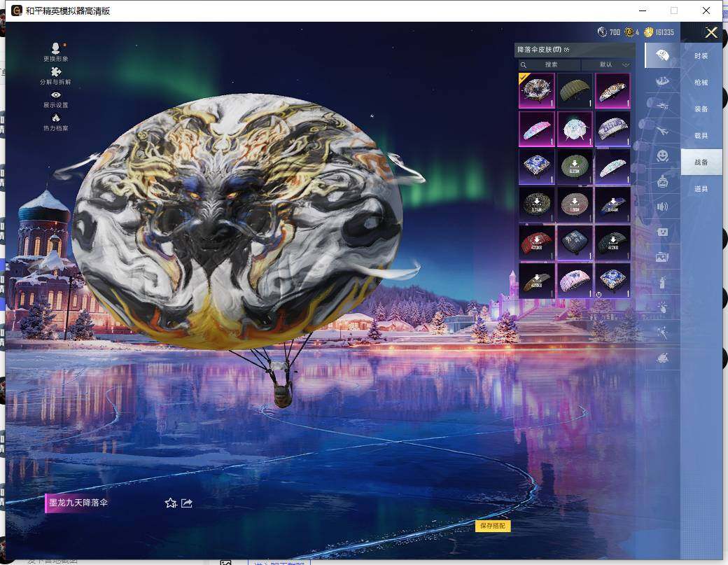Select the boat-shaped category icon
The height and width of the screenshot is (565, 728).
tap(662, 81)
